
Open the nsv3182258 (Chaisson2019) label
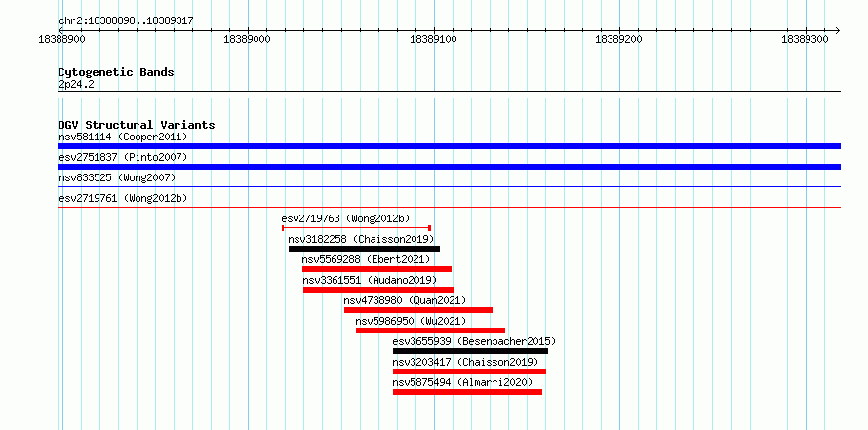(x=361, y=239)
